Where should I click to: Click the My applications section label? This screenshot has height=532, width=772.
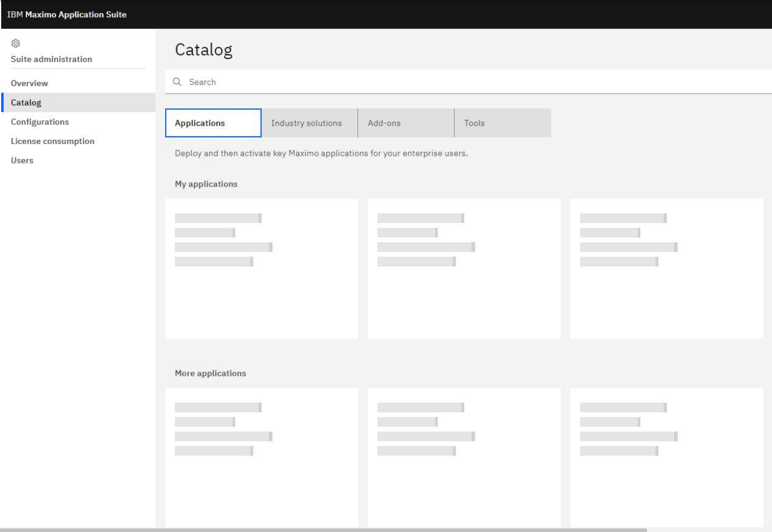(x=206, y=184)
